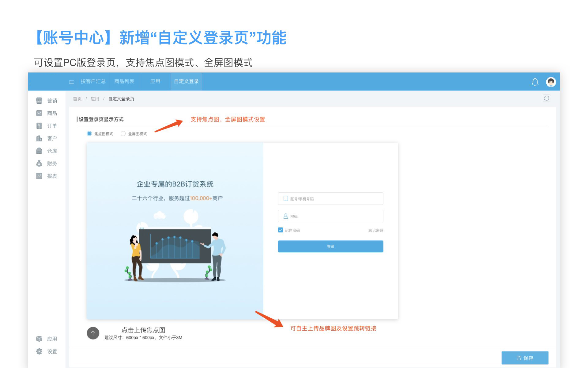The width and height of the screenshot is (588, 368).
Task: Switch to the 商品列表 tab
Action: [124, 81]
